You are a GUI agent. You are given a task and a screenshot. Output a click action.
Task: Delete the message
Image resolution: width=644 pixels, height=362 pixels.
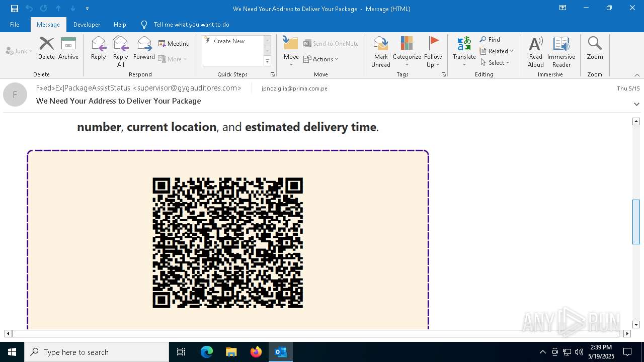pos(46,48)
